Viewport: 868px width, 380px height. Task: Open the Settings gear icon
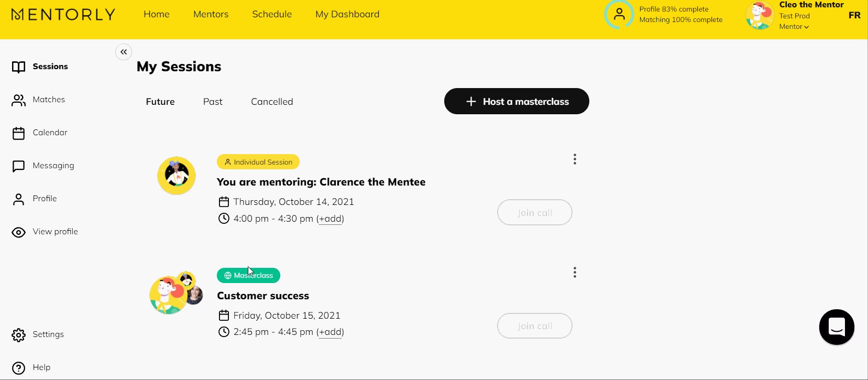point(19,335)
